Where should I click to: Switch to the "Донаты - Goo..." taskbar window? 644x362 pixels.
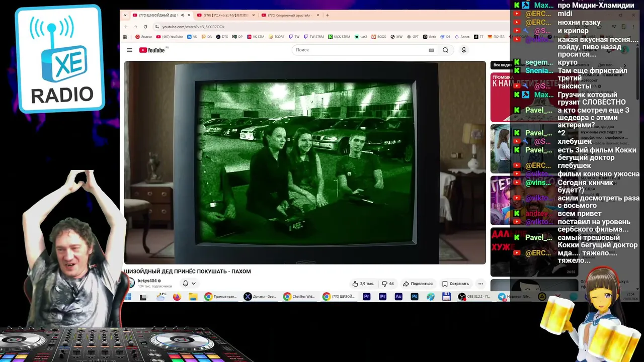point(260,297)
